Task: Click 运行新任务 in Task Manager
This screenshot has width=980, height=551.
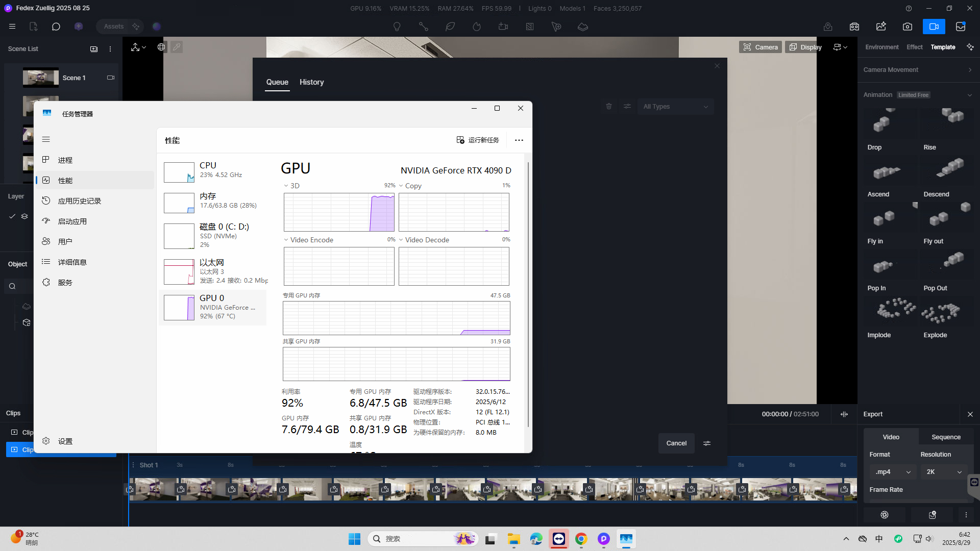Action: click(x=477, y=140)
